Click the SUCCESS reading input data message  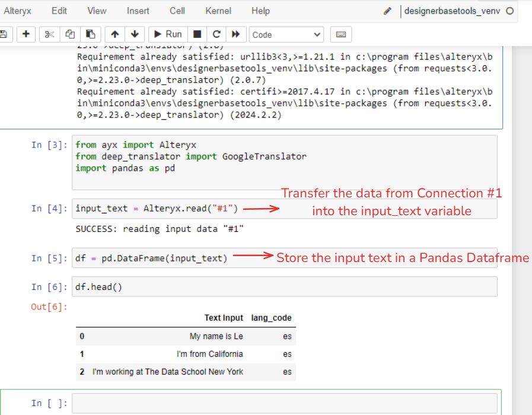click(160, 229)
